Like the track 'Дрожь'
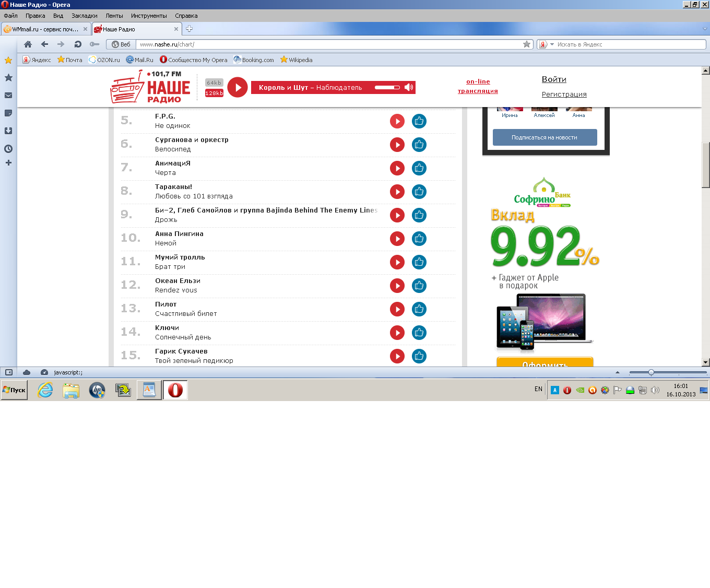The height and width of the screenshot is (588, 710). [419, 215]
